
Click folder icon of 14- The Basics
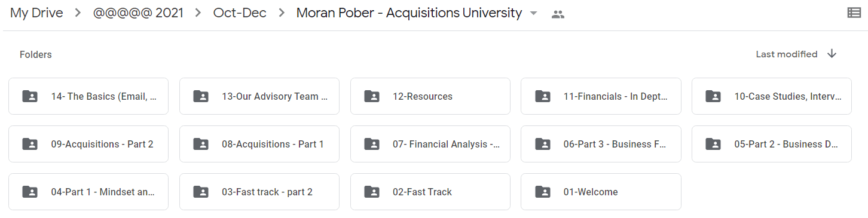point(29,96)
